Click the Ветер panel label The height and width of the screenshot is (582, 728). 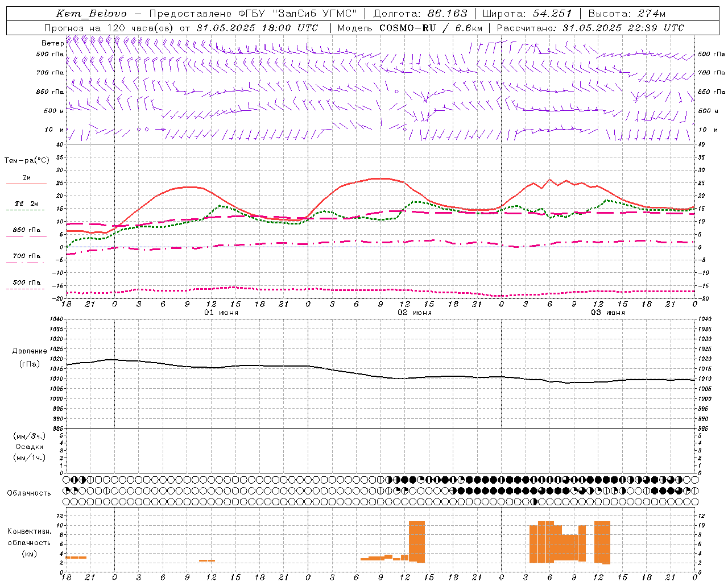[x=52, y=43]
